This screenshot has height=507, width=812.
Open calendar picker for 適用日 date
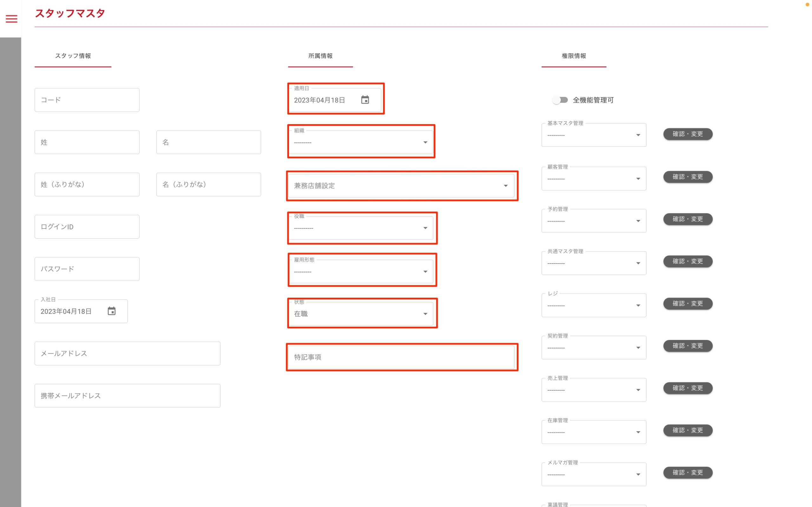365,100
